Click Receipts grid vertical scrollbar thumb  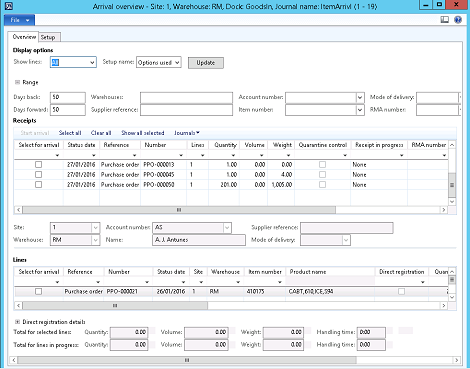pyautogui.click(x=452, y=185)
